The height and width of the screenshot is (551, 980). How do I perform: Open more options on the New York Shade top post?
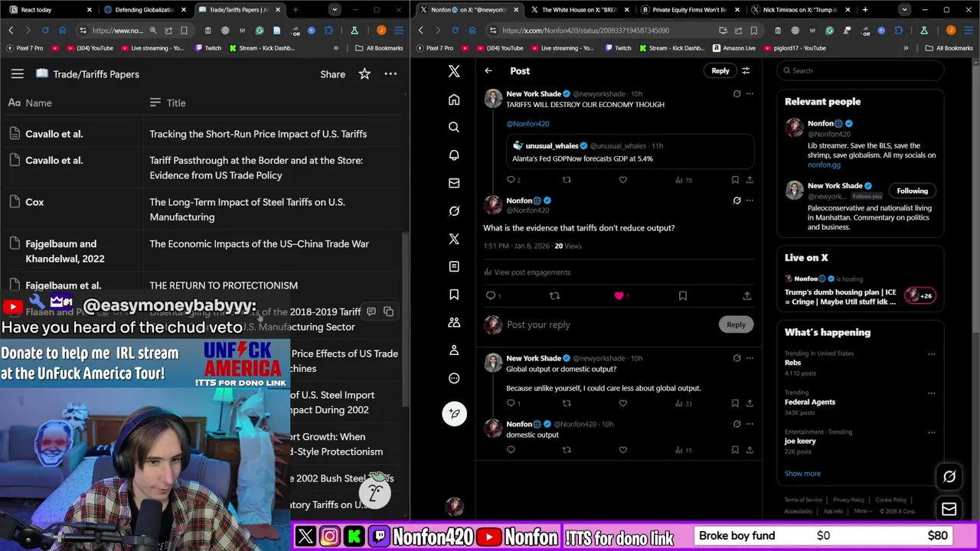coord(750,94)
